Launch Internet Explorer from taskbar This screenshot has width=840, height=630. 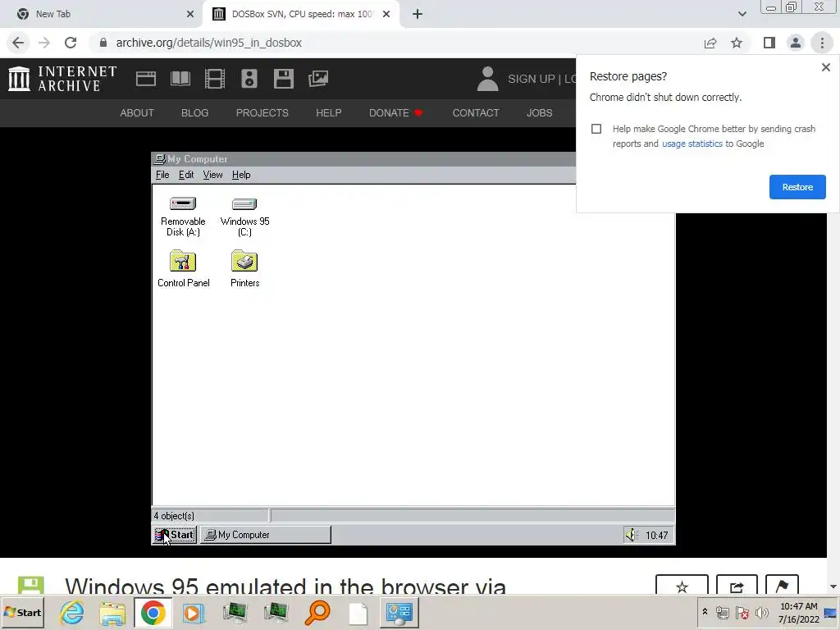point(72,613)
